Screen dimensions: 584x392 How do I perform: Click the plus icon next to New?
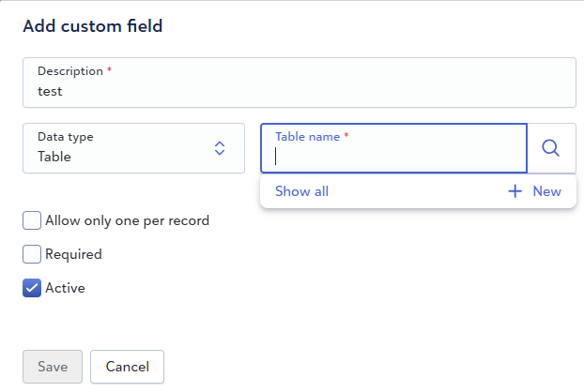[515, 191]
